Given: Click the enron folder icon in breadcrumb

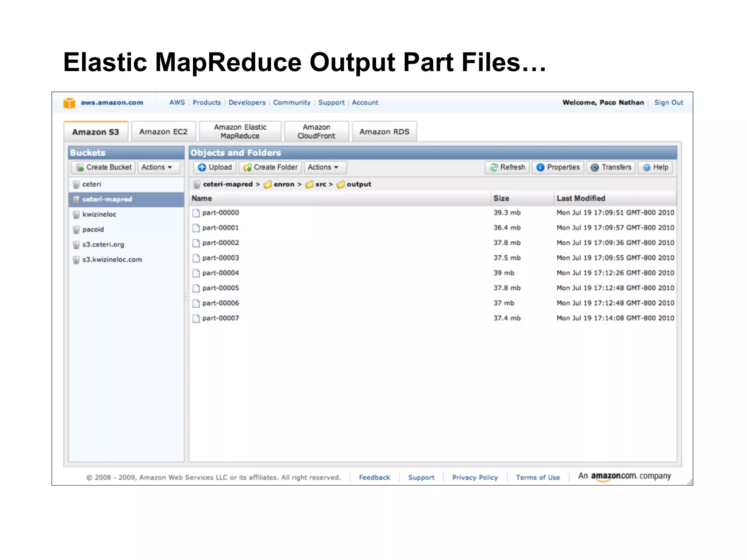Looking at the screenshot, I should click(268, 185).
